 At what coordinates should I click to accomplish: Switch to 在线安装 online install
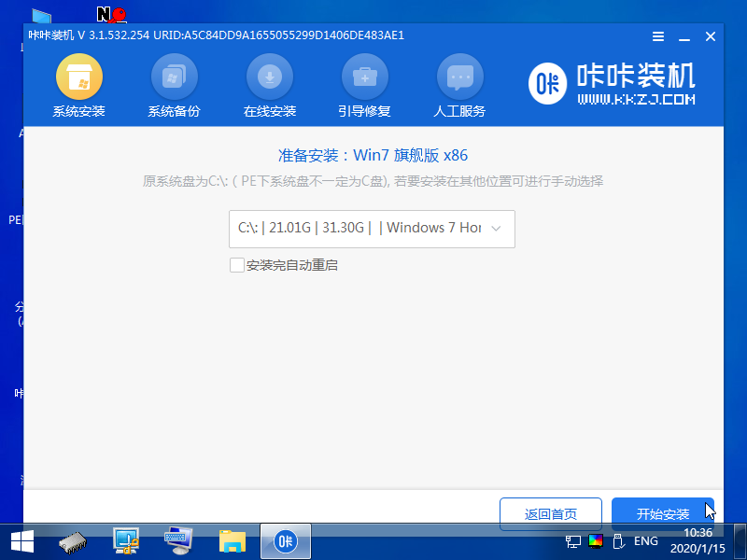[270, 84]
